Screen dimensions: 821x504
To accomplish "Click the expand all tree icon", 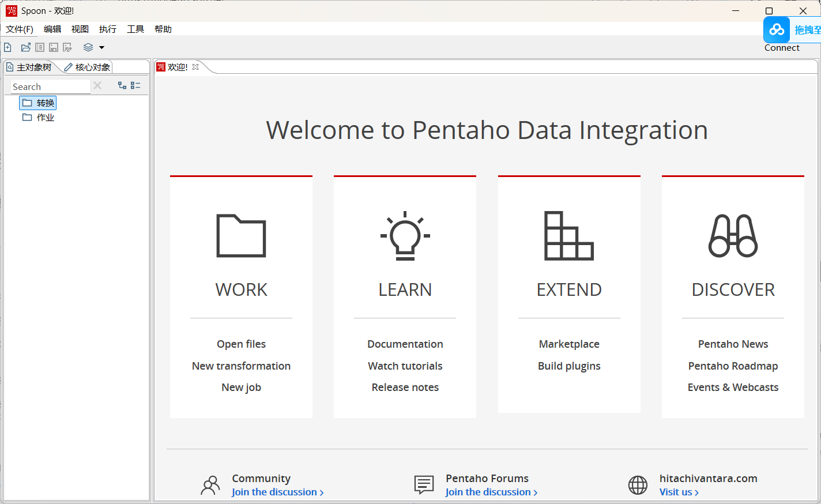I will (122, 85).
